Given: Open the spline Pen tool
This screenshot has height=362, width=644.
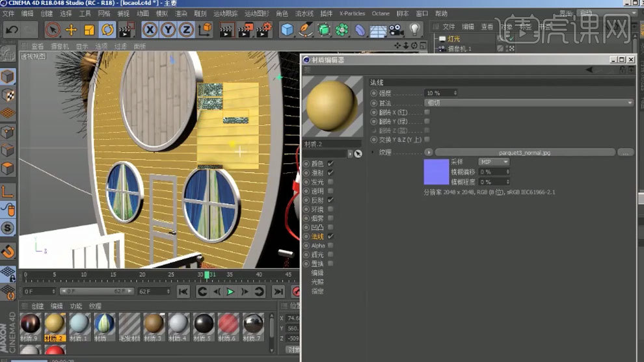Looking at the screenshot, I should point(306,30).
